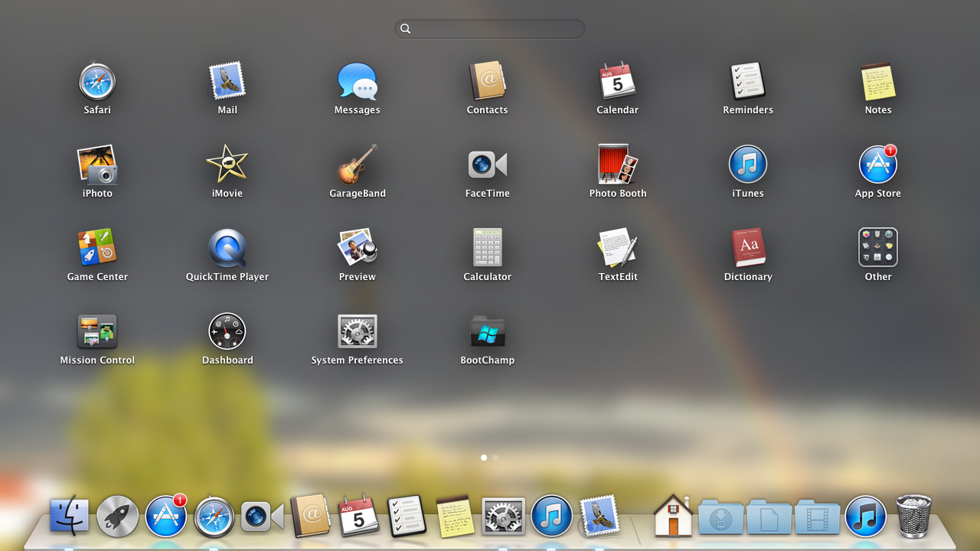Open Calendar from the Dock
Image resolution: width=980 pixels, height=551 pixels.
coord(358,515)
